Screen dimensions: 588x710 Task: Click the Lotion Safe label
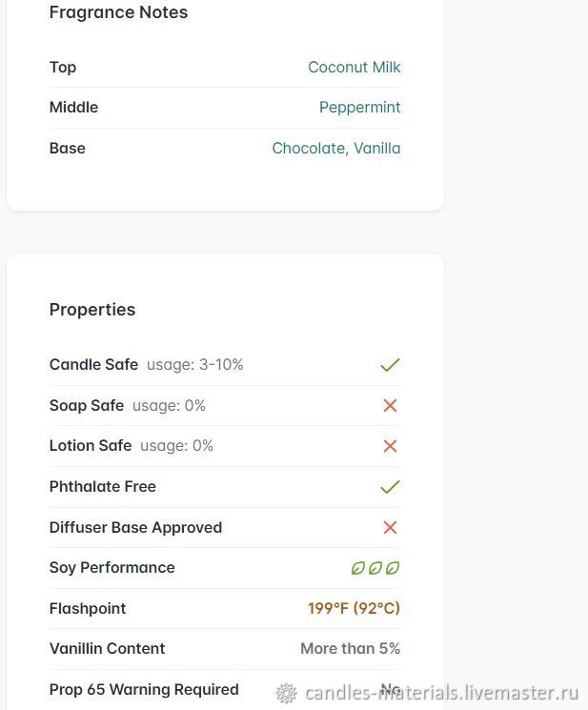coord(91,446)
